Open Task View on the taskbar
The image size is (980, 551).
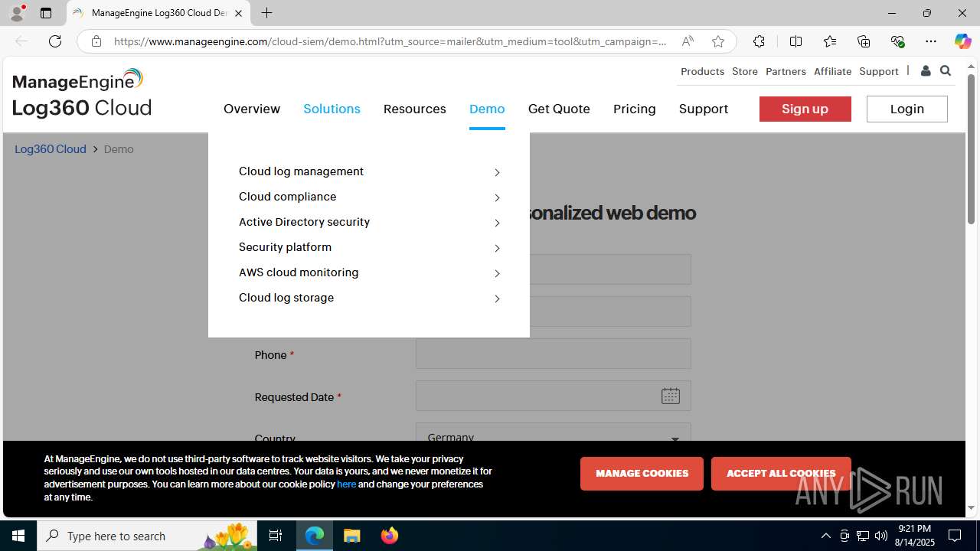coord(276,536)
